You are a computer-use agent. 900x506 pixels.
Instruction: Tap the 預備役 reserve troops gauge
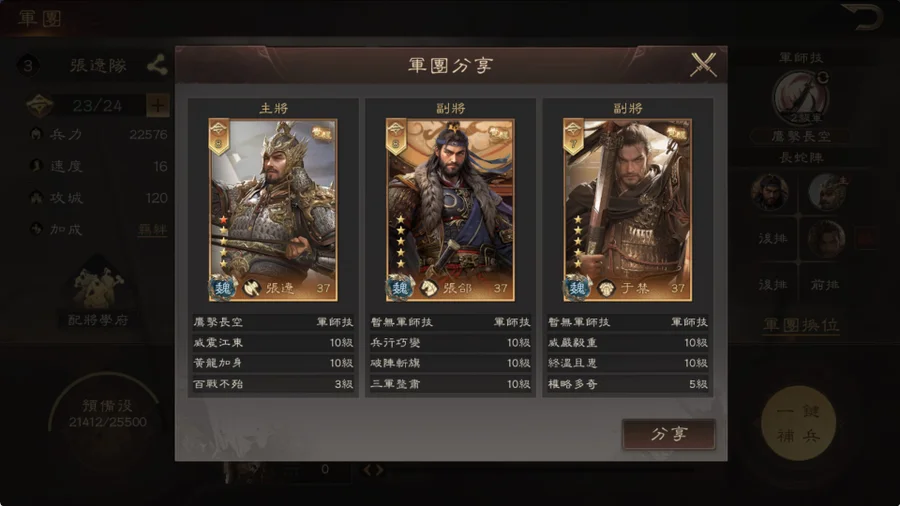(x=107, y=414)
